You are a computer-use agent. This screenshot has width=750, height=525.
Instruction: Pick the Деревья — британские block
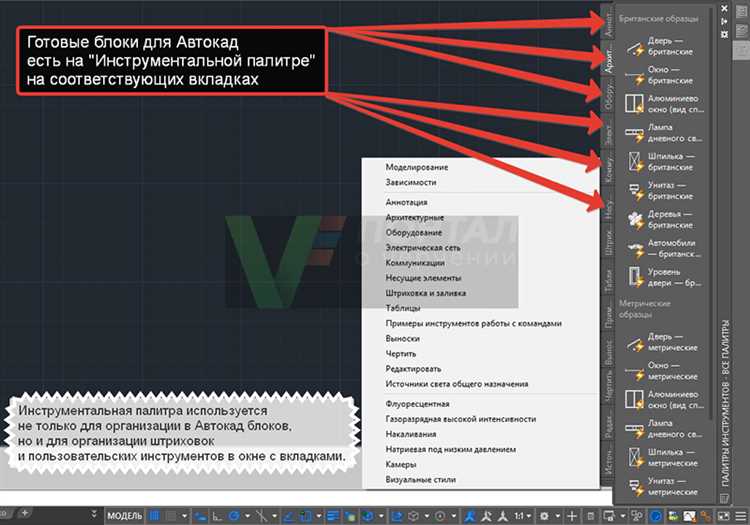(x=663, y=219)
